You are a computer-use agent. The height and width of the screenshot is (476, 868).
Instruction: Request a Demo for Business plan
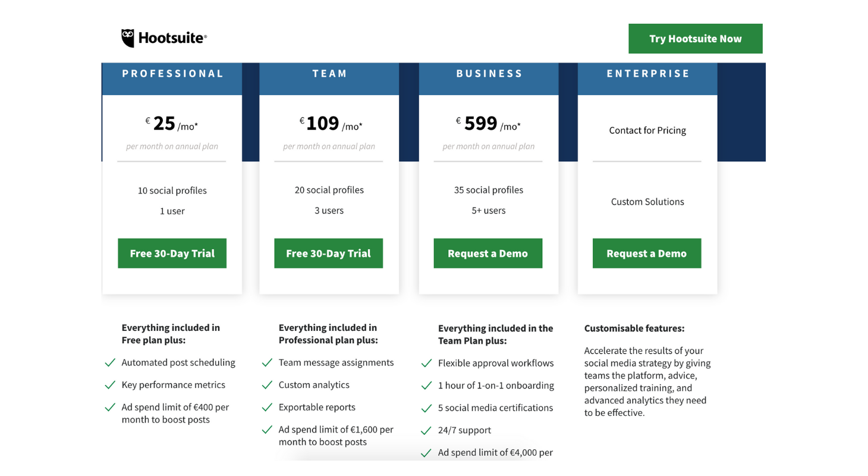click(488, 253)
